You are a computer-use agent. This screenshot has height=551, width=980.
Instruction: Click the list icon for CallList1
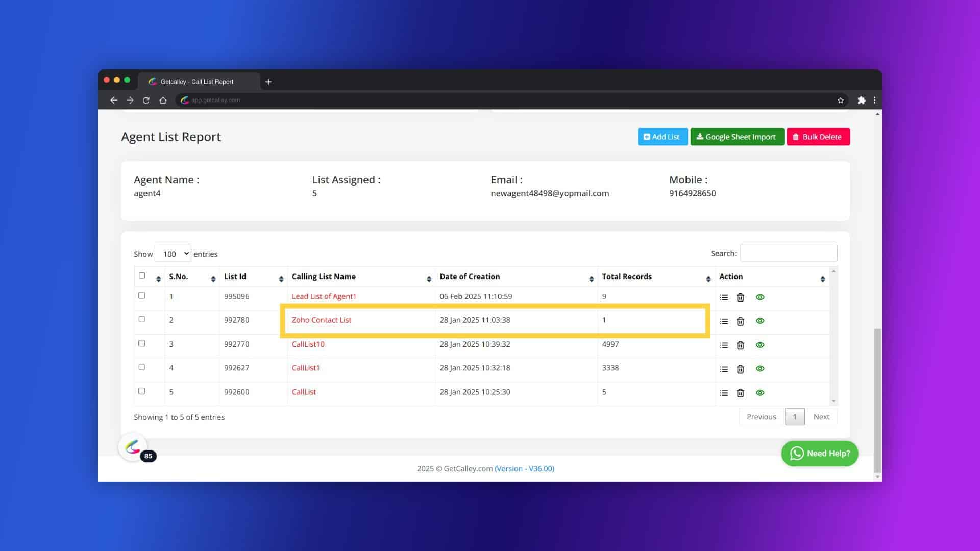tap(724, 368)
